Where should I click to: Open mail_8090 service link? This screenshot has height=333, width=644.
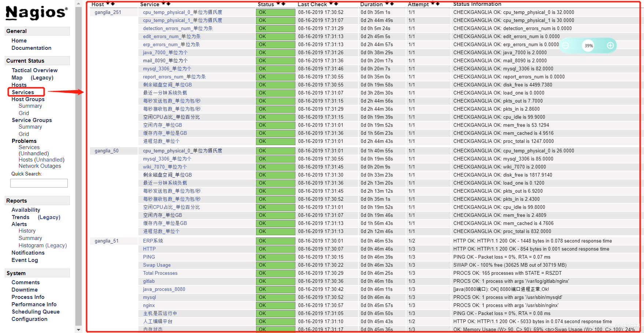(165, 61)
